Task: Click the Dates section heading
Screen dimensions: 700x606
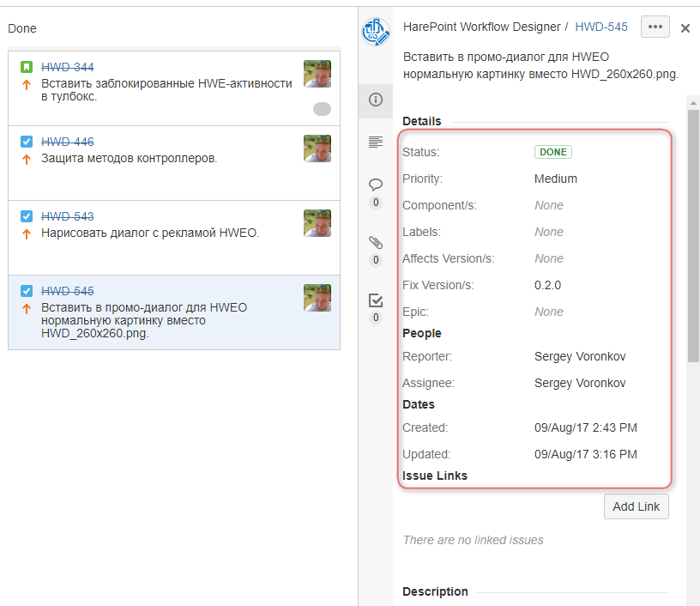Action: click(419, 404)
